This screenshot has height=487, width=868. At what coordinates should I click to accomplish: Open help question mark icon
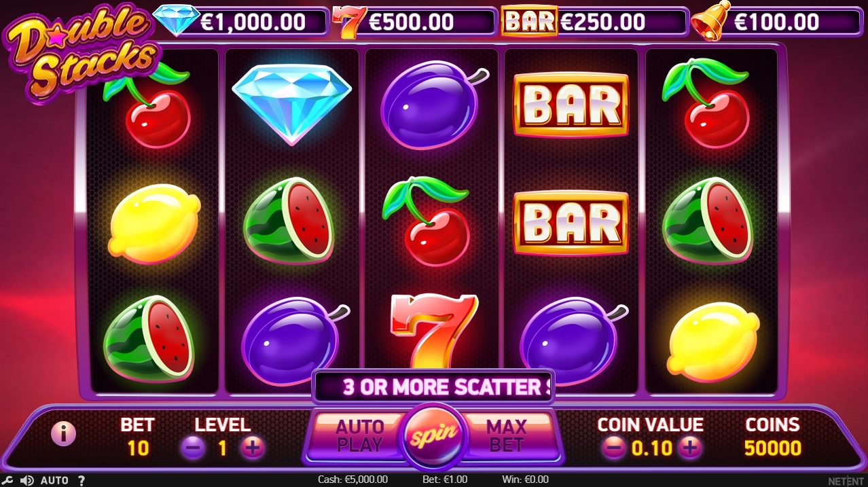pos(82,480)
